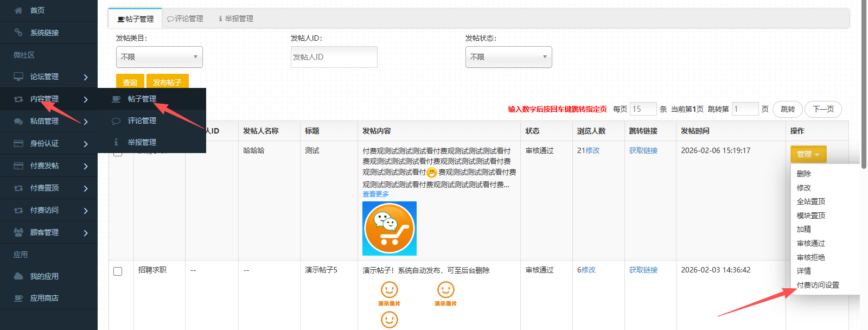This screenshot has height=330, width=868.
Task: Focus the 发帖人ID input field
Action: 334,57
